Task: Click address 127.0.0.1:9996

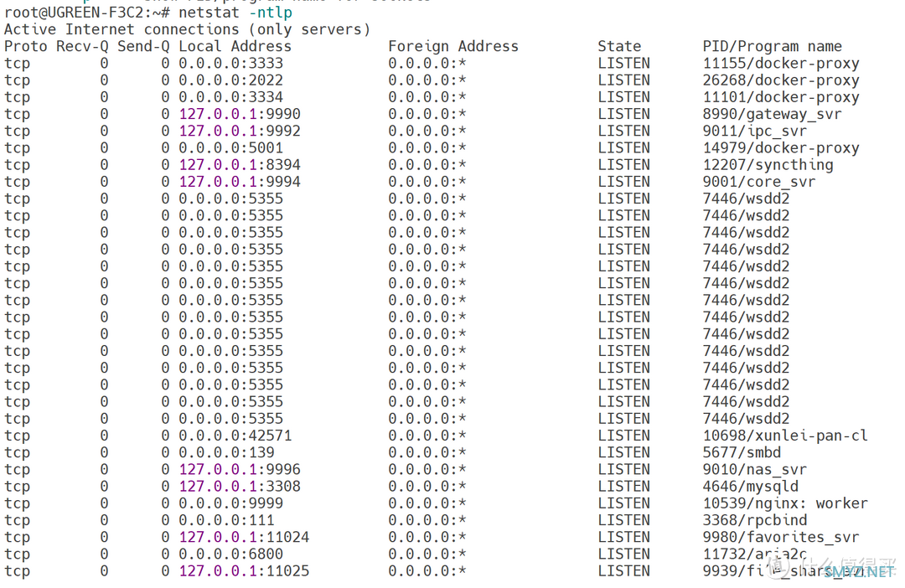Action: pos(240,469)
